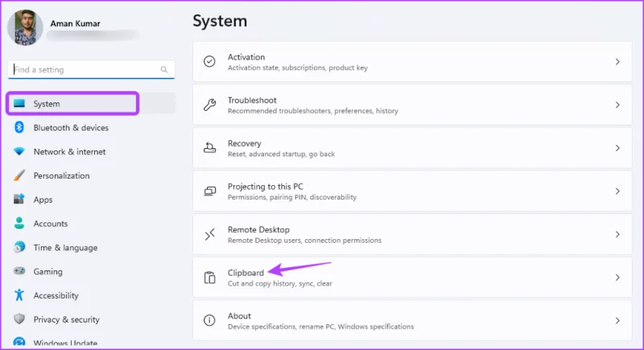
Task: Click the Remote Desktop icon
Action: tap(209, 234)
